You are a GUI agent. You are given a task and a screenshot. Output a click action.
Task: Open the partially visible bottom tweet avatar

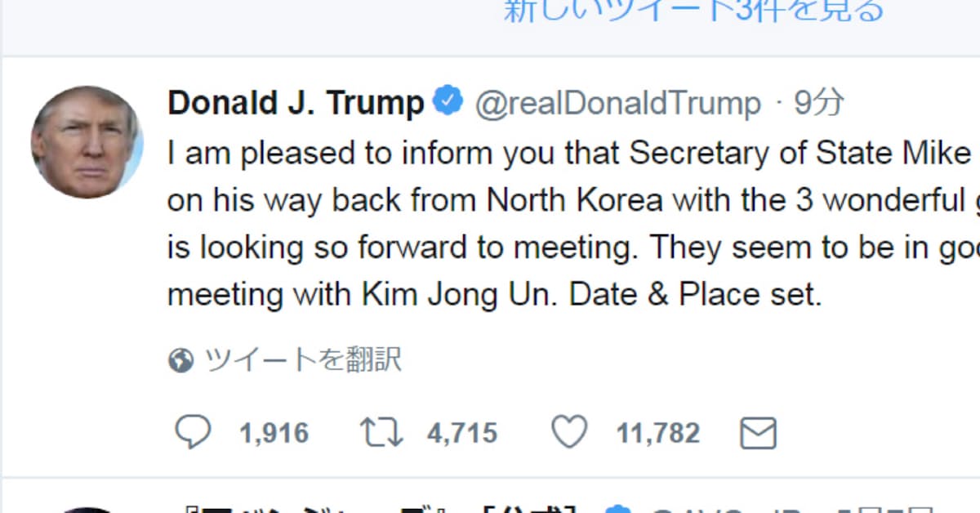click(87, 510)
